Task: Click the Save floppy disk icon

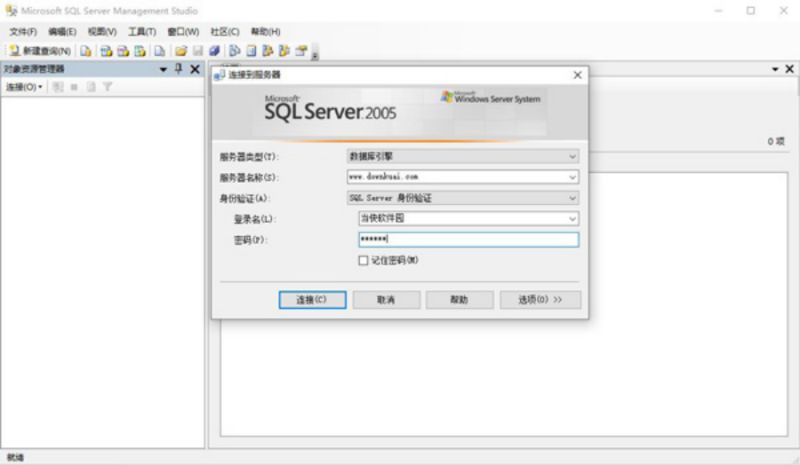Action: tap(197, 51)
